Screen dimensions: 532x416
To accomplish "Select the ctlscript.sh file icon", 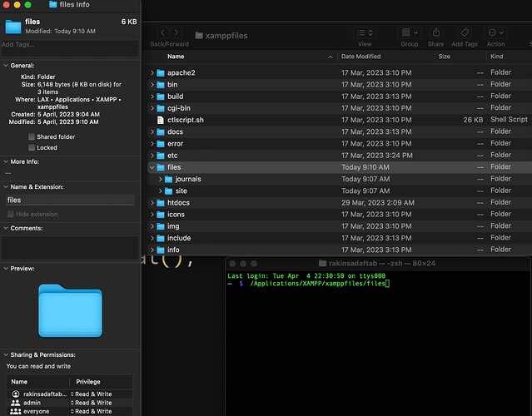I will [x=161, y=120].
